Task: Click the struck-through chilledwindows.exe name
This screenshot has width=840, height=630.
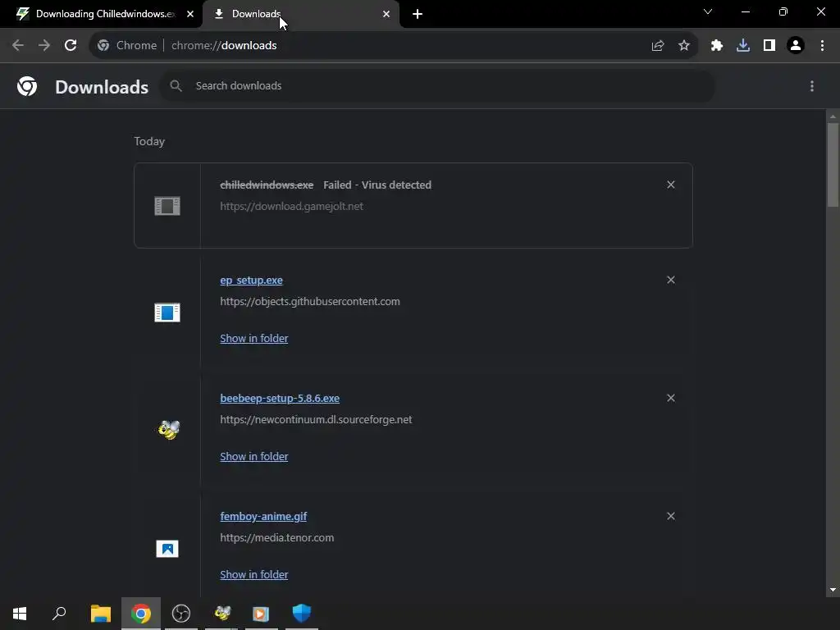Action: pyautogui.click(x=267, y=185)
